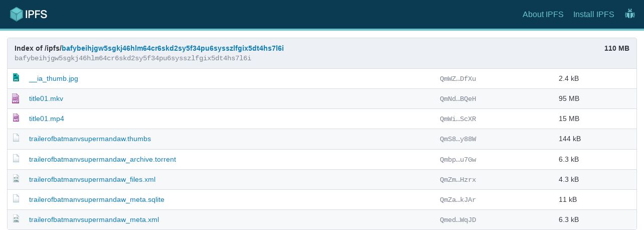Click the file icon beside the archive.torrent entry
Viewport: 644px width, 230px height.
(x=16, y=159)
